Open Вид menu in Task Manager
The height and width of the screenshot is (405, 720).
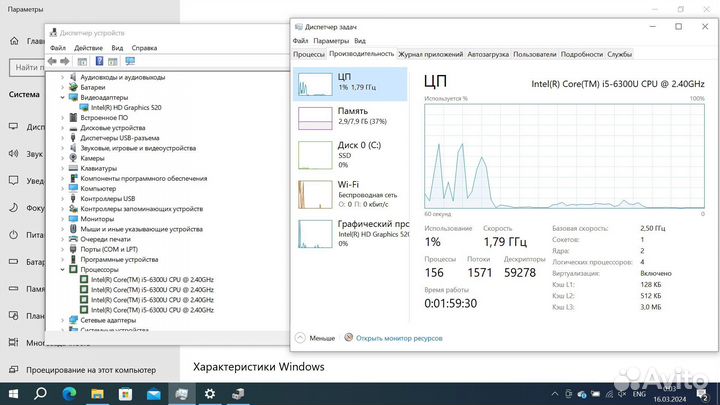coord(360,41)
